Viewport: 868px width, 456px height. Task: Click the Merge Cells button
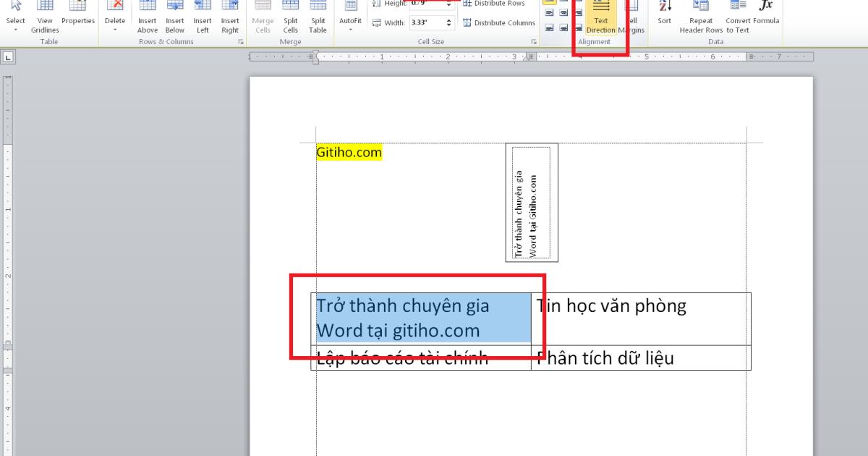pos(263,17)
